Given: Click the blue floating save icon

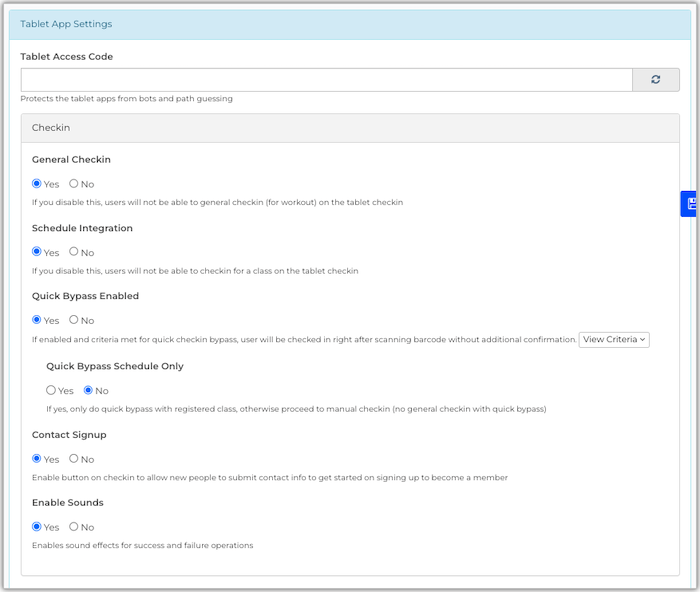Looking at the screenshot, I should point(690,204).
